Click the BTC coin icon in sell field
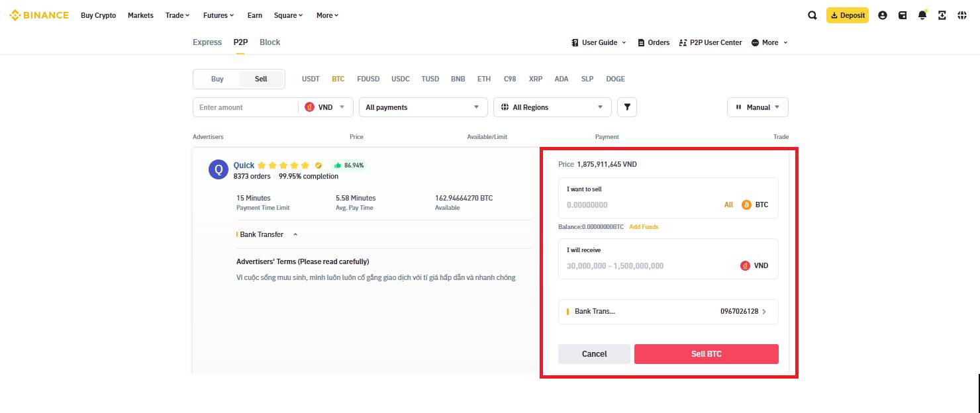The width and height of the screenshot is (980, 413). point(746,205)
